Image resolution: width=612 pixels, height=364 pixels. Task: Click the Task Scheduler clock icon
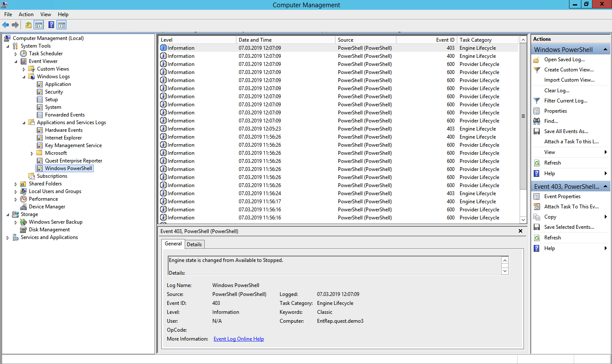pyautogui.click(x=23, y=54)
